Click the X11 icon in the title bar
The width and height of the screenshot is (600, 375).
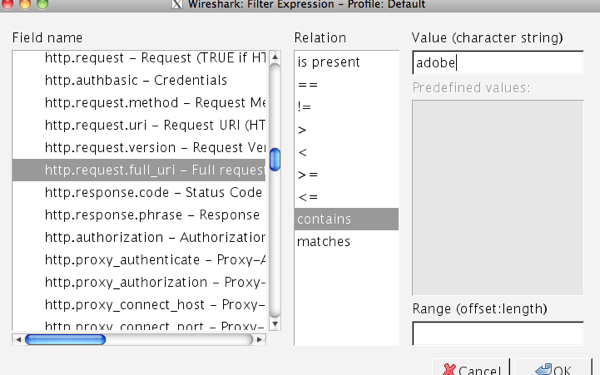[x=176, y=4]
